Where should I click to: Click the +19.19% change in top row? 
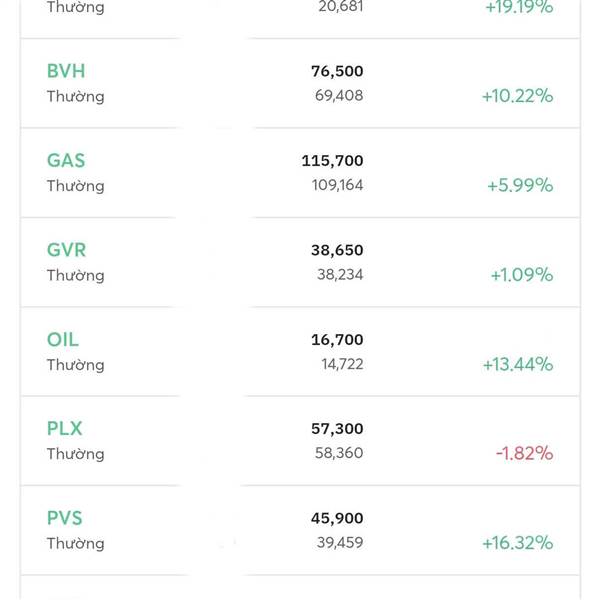pyautogui.click(x=517, y=7)
